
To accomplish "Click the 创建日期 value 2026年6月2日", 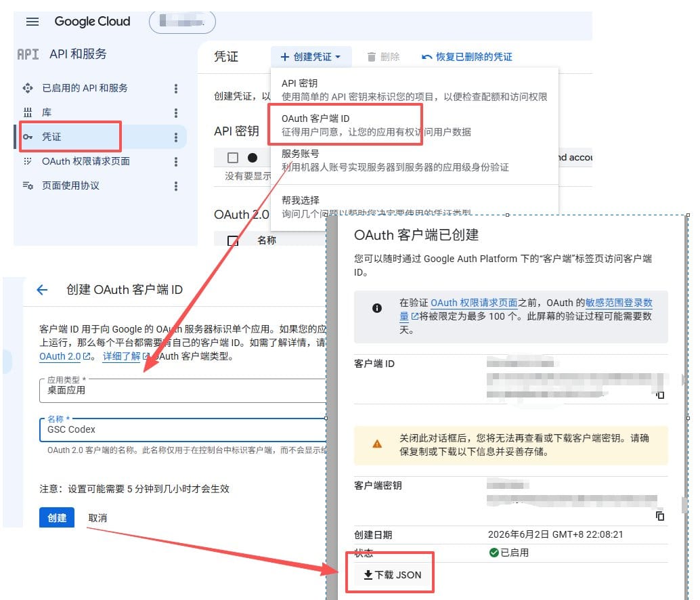I will 555,534.
